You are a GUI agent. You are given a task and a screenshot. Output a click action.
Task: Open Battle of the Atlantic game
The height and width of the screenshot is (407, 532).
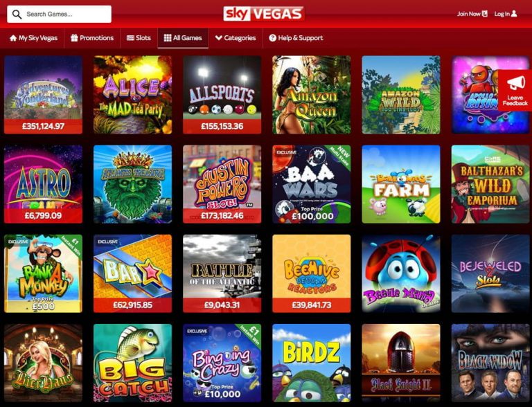pos(222,273)
